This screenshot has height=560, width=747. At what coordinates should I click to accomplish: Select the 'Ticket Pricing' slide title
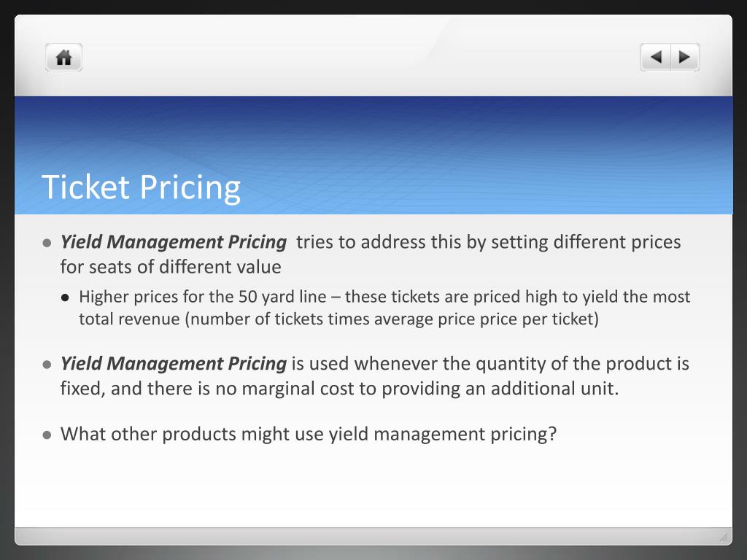click(141, 187)
